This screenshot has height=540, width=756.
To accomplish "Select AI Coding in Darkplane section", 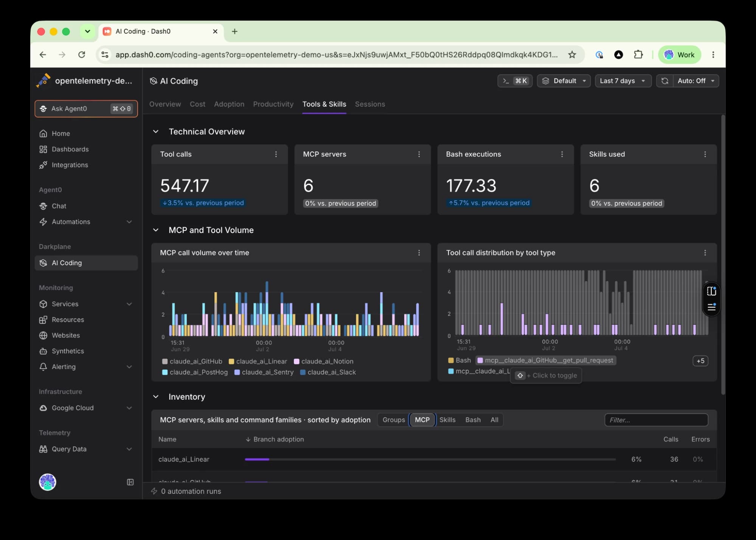I will point(86,263).
